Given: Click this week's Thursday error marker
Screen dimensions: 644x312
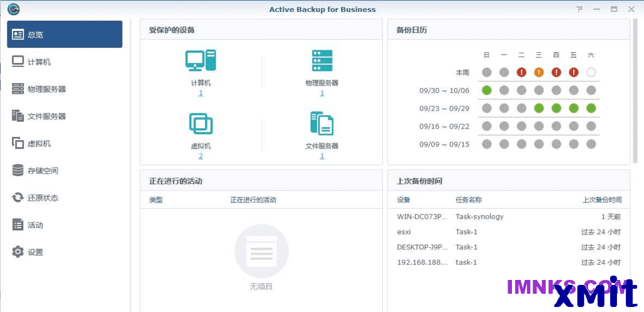Looking at the screenshot, I should click(x=556, y=73).
